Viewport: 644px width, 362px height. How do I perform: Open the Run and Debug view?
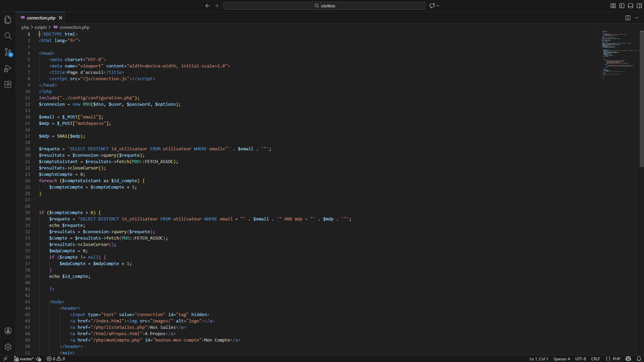pyautogui.click(x=8, y=68)
